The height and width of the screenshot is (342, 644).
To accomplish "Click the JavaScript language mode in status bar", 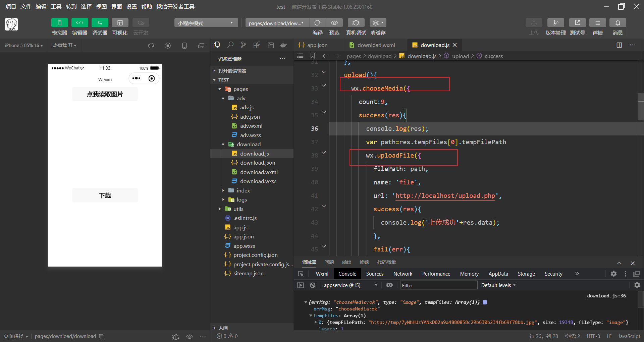I will [629, 336].
